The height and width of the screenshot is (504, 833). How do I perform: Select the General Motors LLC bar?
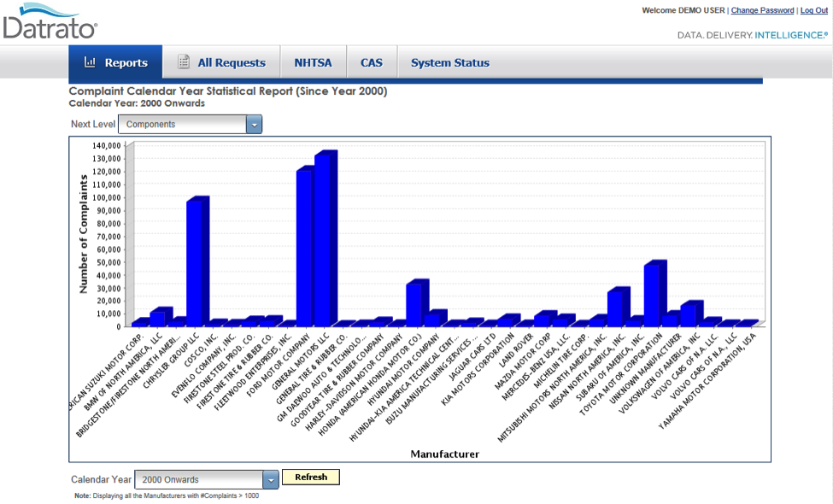click(326, 239)
